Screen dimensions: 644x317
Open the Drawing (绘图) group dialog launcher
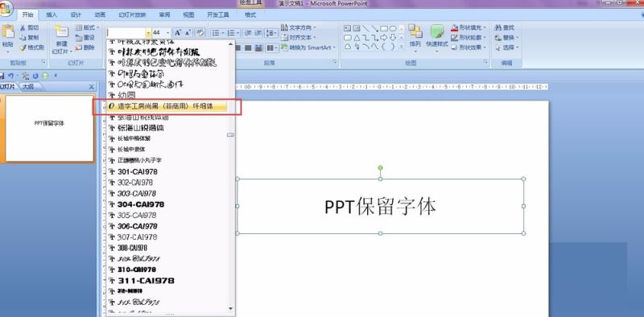pos(485,62)
